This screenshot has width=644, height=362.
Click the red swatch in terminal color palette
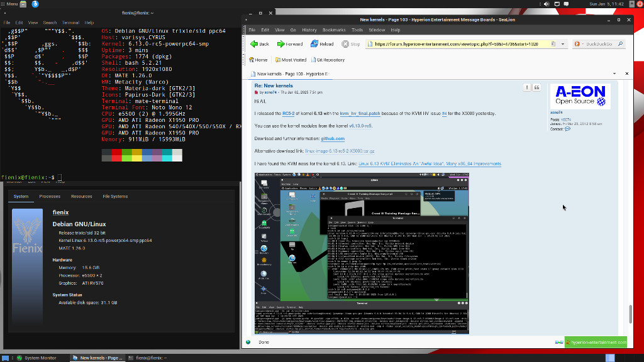pos(116,152)
